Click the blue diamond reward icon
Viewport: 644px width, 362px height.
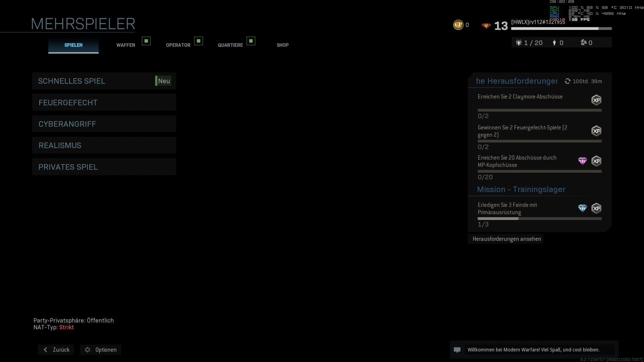point(582,208)
